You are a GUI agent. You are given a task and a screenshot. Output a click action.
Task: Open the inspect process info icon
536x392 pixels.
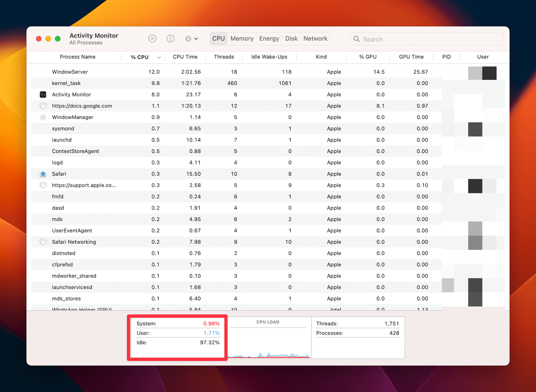171,38
